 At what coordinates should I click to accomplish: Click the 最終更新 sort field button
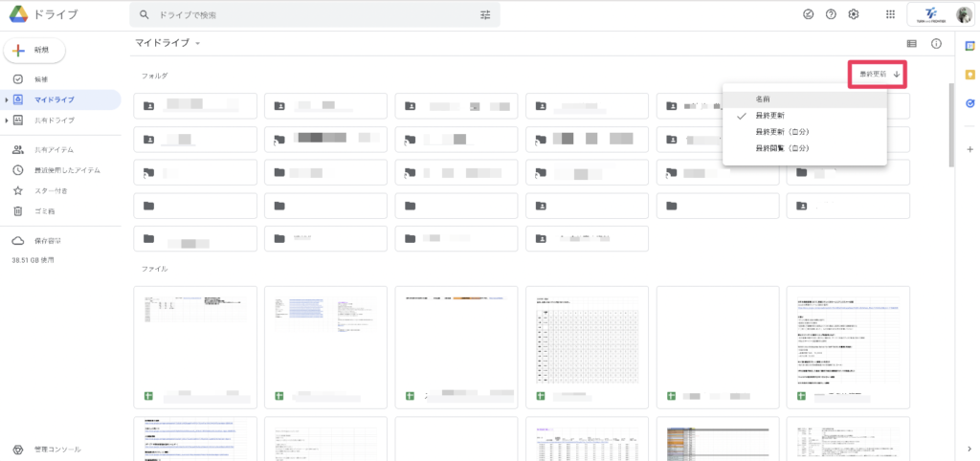(x=873, y=74)
